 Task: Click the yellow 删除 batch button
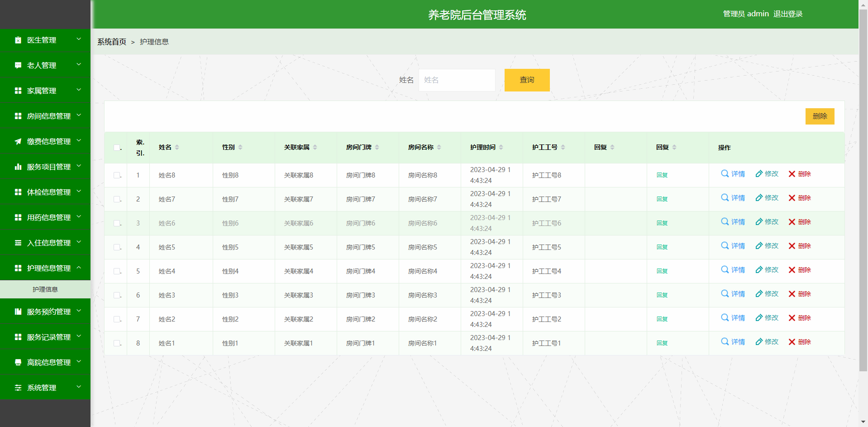[820, 116]
